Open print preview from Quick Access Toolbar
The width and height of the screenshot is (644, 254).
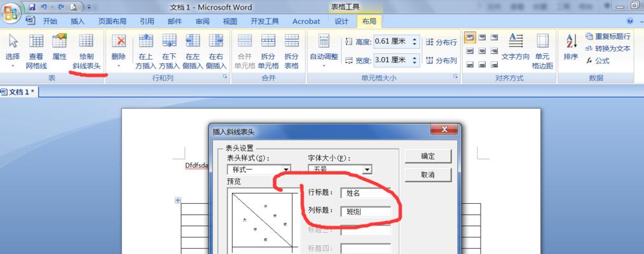[x=73, y=7]
